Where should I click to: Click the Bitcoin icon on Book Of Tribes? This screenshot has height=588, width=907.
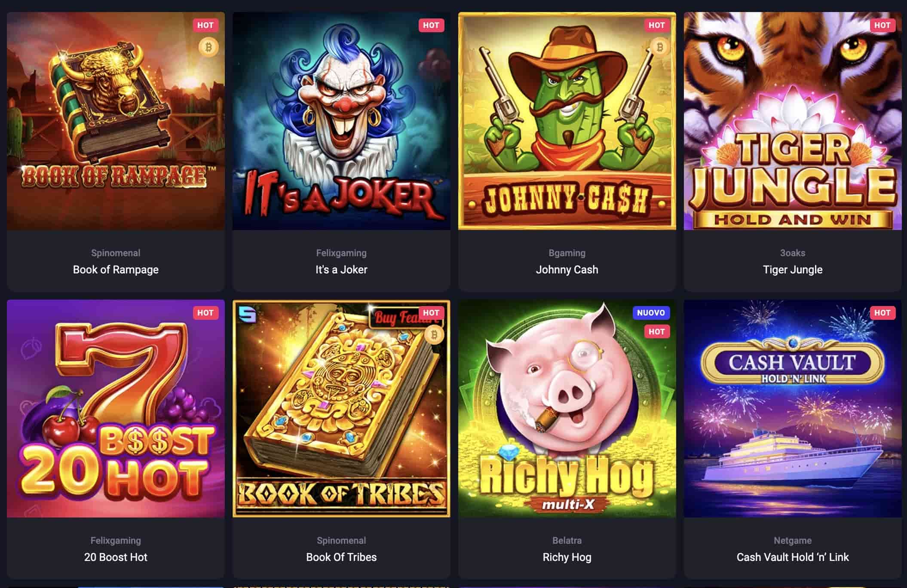[x=434, y=334]
